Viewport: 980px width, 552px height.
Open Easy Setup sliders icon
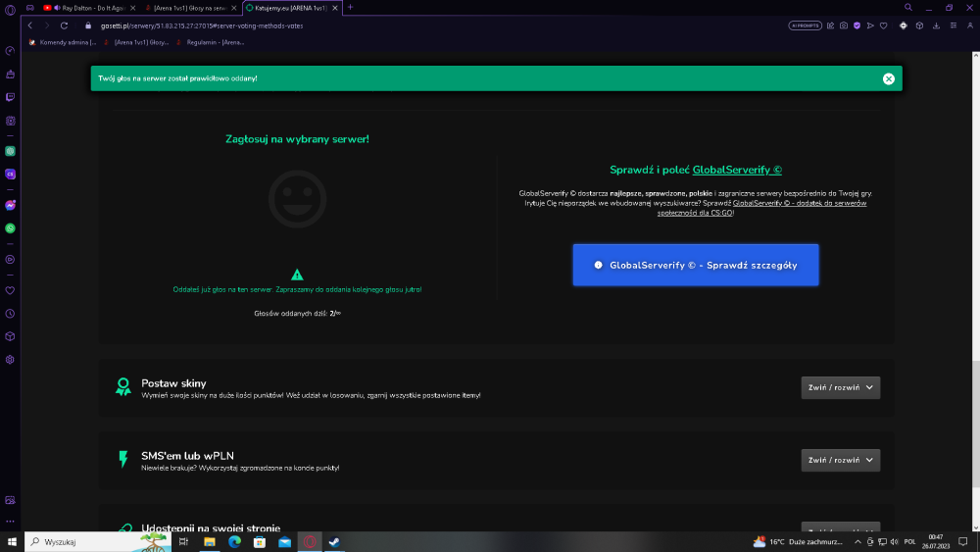[954, 25]
